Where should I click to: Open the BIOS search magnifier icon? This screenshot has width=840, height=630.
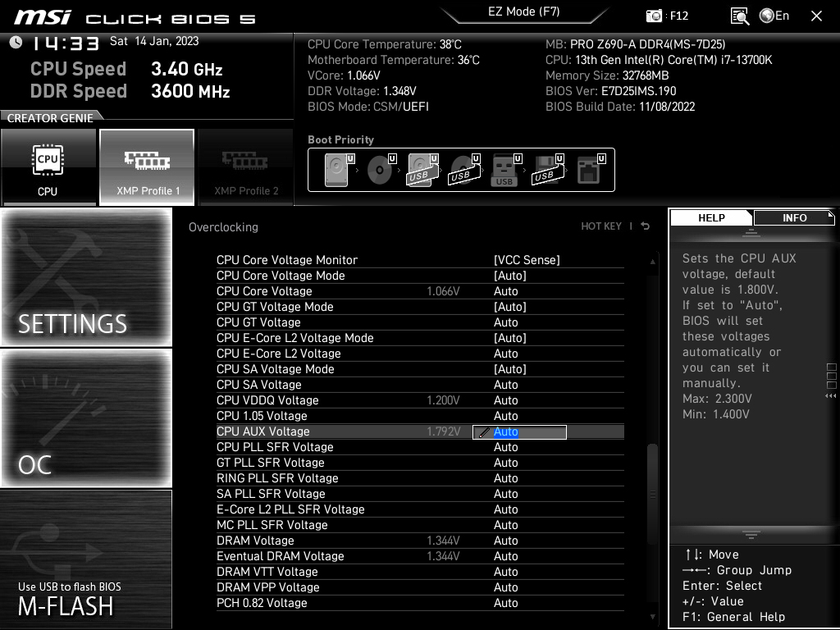740,16
